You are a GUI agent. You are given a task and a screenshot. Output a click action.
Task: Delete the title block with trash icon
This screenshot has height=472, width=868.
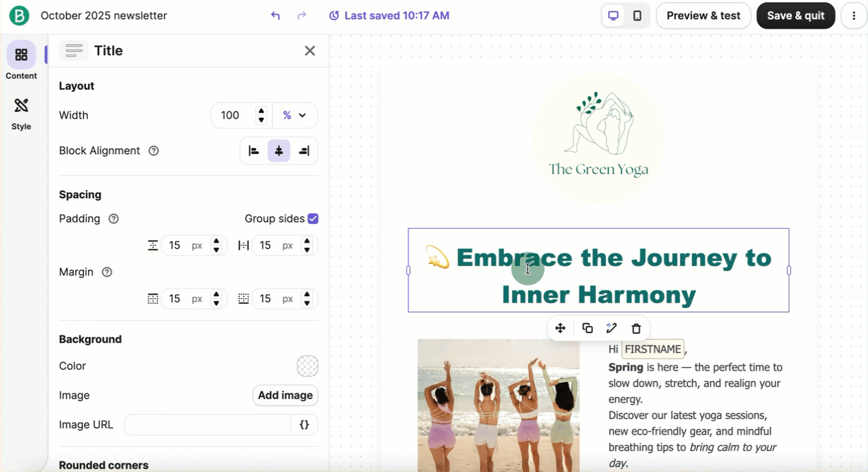tap(636, 328)
